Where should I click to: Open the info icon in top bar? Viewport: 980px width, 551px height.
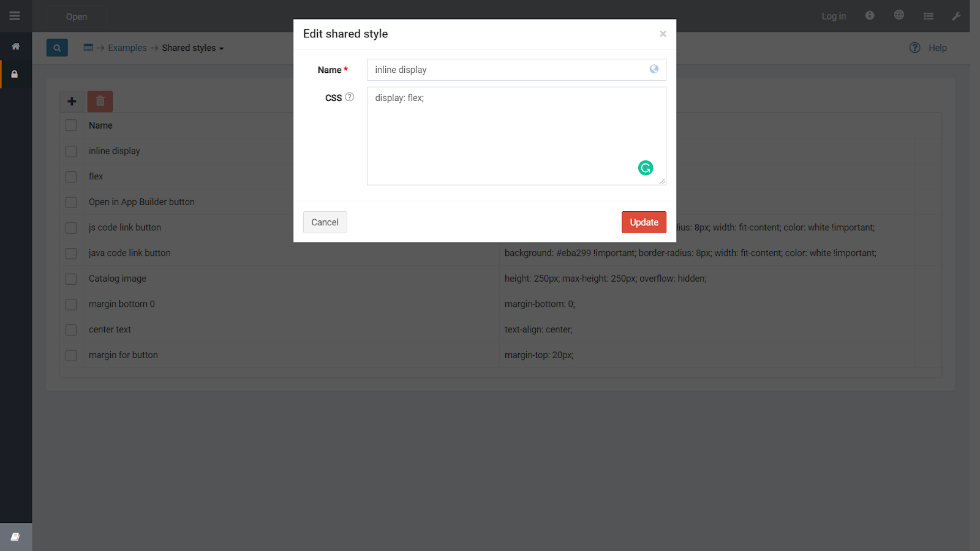[870, 15]
